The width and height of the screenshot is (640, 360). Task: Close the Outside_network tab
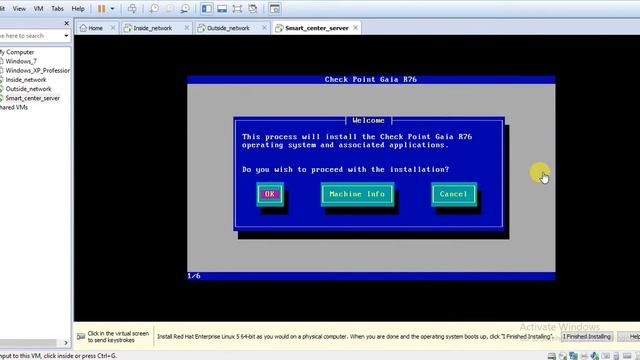point(264,28)
